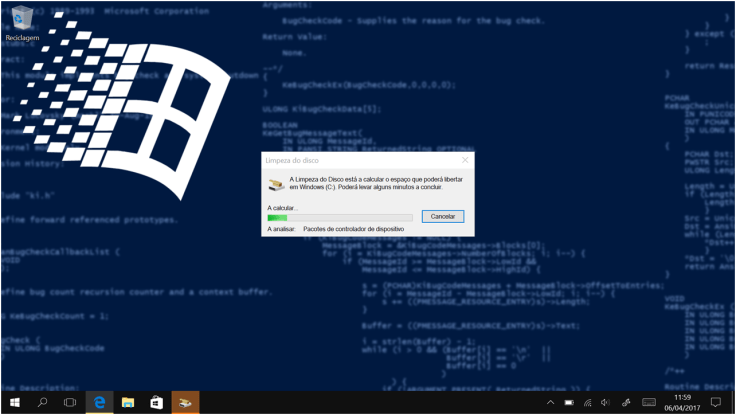Click the disk cleanup drive icon in dialog
The image size is (736, 415).
tap(275, 184)
